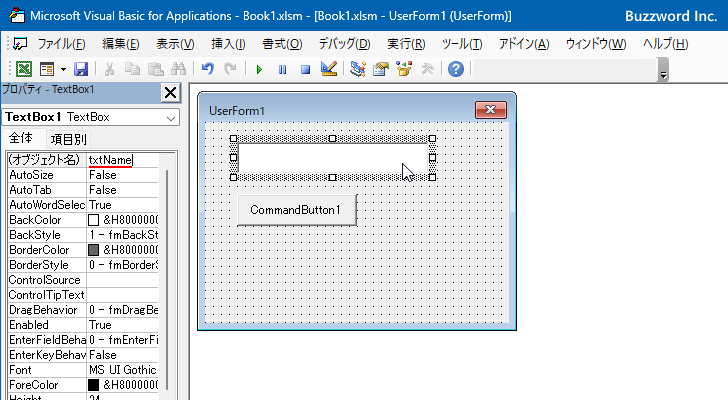This screenshot has height=400, width=728.
Task: Switch to the 項目別 properties tab
Action: click(x=69, y=139)
